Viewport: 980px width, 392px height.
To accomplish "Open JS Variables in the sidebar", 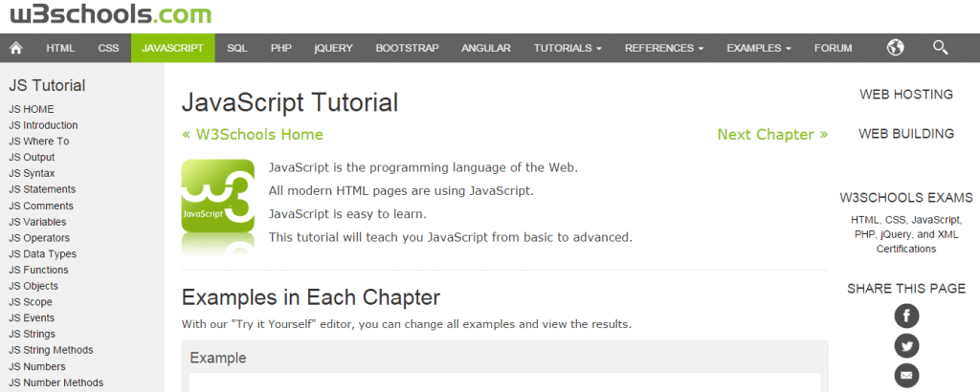I will point(37,222).
